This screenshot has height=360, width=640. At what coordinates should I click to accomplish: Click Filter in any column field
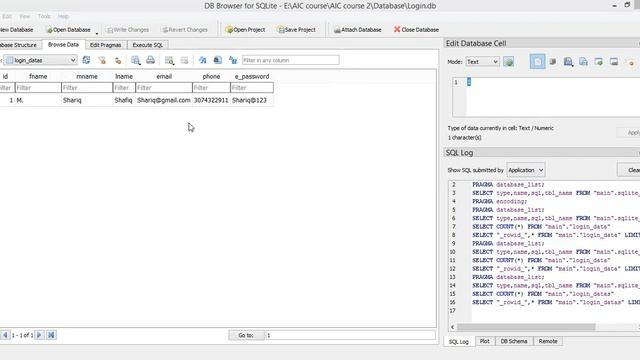(x=291, y=60)
